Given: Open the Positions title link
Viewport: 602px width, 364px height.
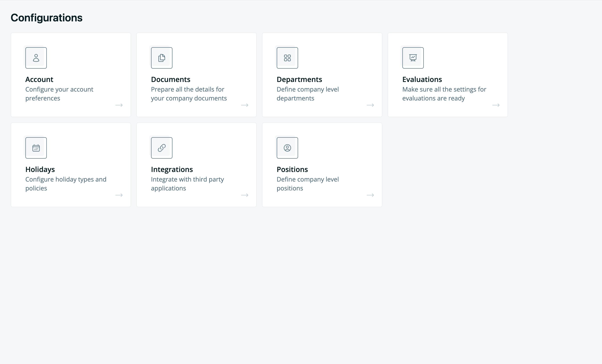Looking at the screenshot, I should [292, 169].
